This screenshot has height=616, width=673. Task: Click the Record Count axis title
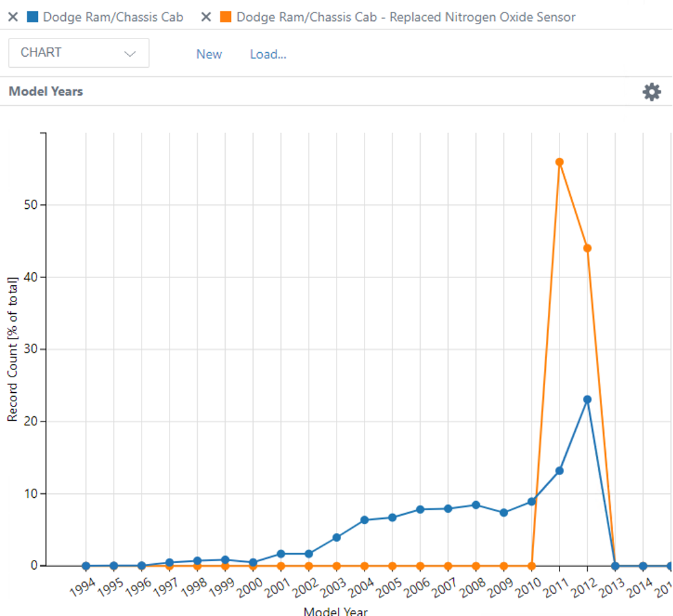tap(12, 349)
